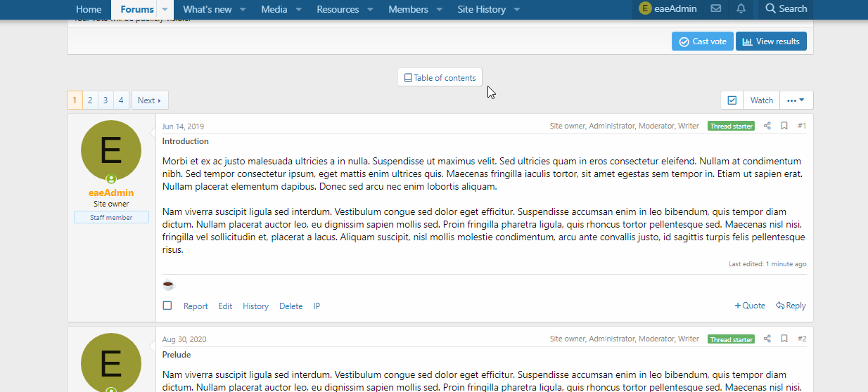Go to the Home tab
Screen dimensions: 868x392
89,9
